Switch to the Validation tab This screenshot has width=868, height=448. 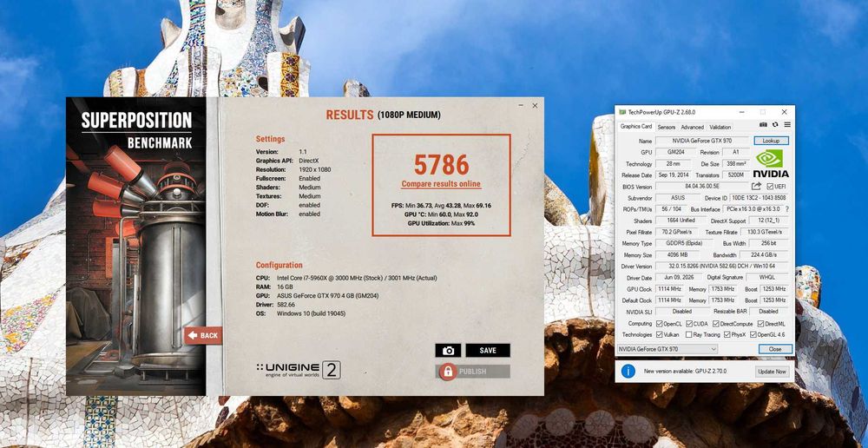pyautogui.click(x=720, y=127)
